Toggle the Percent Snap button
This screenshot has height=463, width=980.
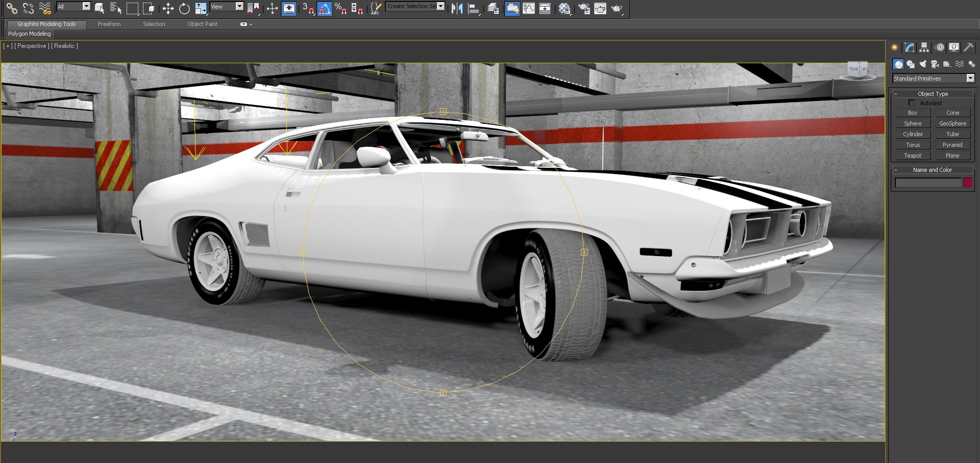coord(340,8)
